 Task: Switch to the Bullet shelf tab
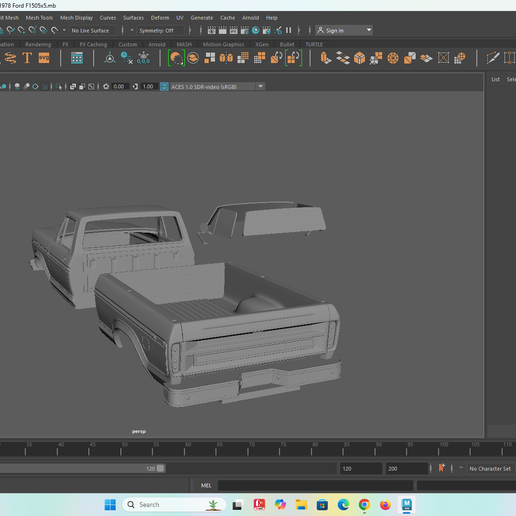click(287, 44)
